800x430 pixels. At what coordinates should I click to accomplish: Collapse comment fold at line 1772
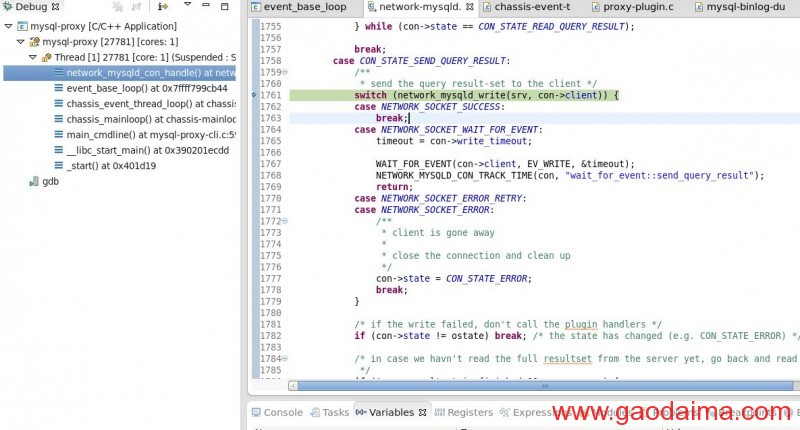click(285, 221)
